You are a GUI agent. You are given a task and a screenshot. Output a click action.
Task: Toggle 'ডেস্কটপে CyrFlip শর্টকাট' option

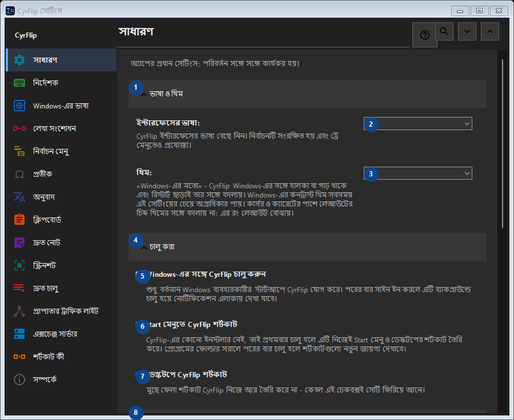pyautogui.click(x=181, y=375)
